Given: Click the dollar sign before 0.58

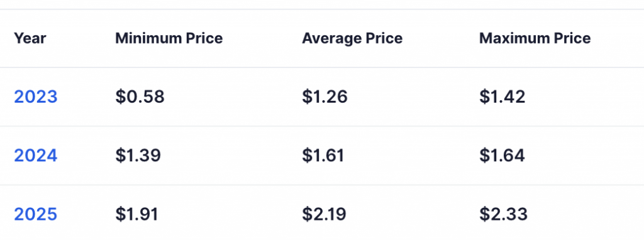Looking at the screenshot, I should click(x=120, y=97).
